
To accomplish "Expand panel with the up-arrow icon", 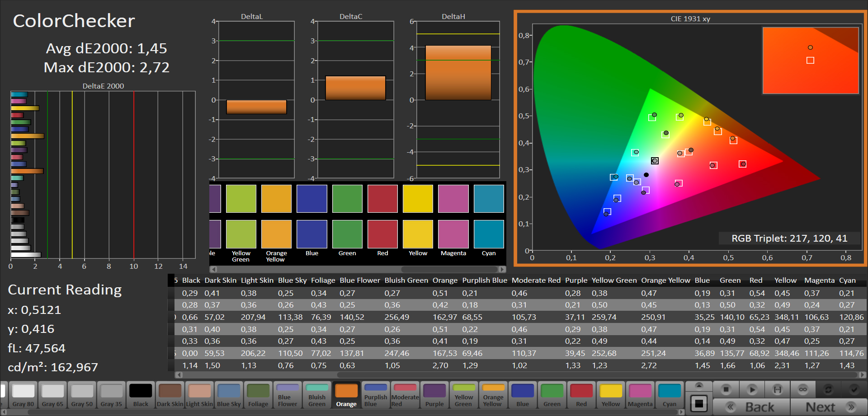I will tap(699, 386).
